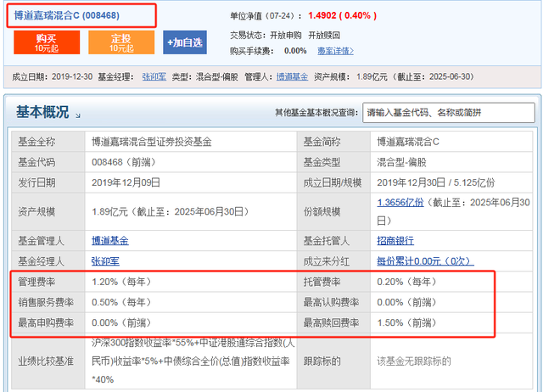Add fund with +加自选 button

point(185,42)
